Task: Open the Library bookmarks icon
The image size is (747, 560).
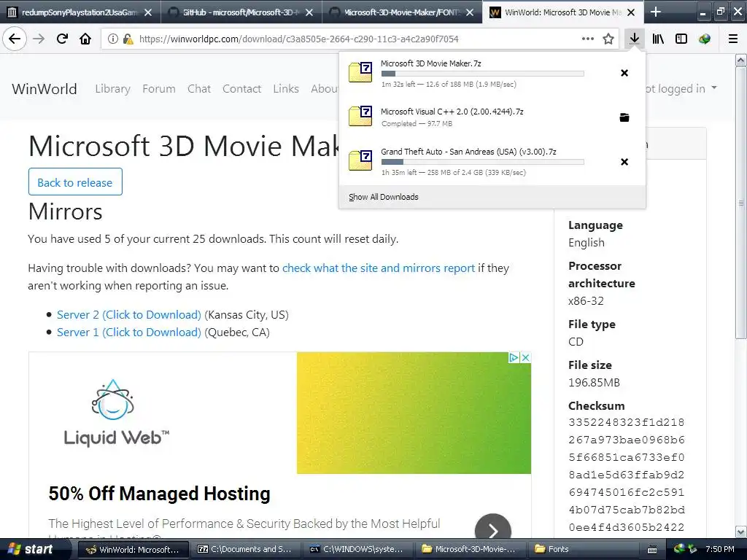Action: coord(658,39)
